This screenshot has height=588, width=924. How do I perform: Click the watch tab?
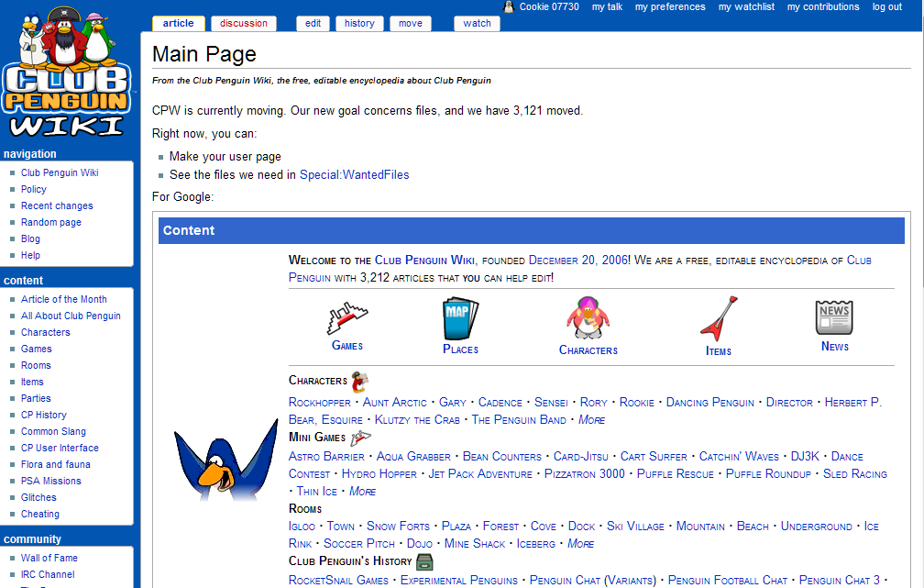tap(477, 24)
